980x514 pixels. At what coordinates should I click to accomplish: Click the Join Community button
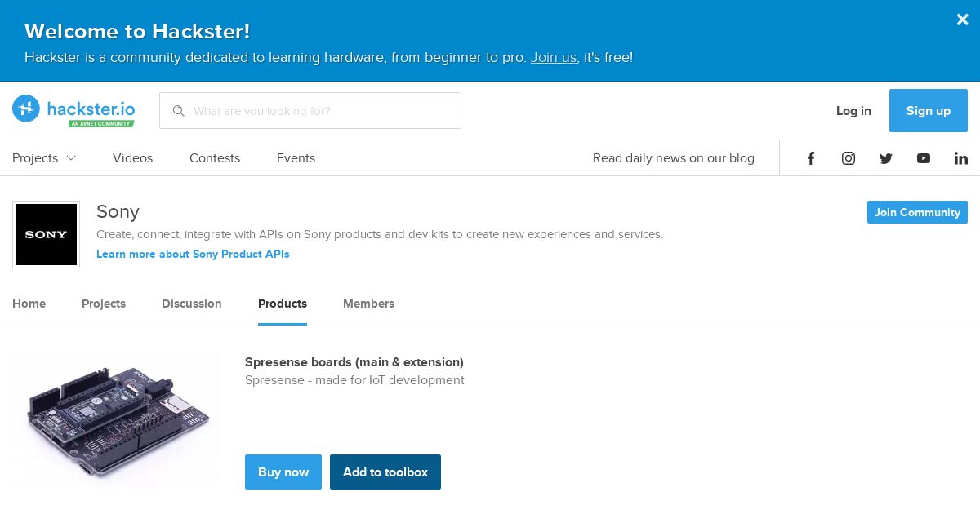pos(917,212)
